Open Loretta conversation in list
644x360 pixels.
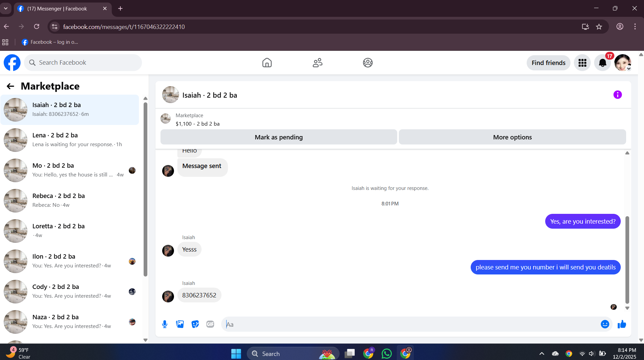coord(70,231)
